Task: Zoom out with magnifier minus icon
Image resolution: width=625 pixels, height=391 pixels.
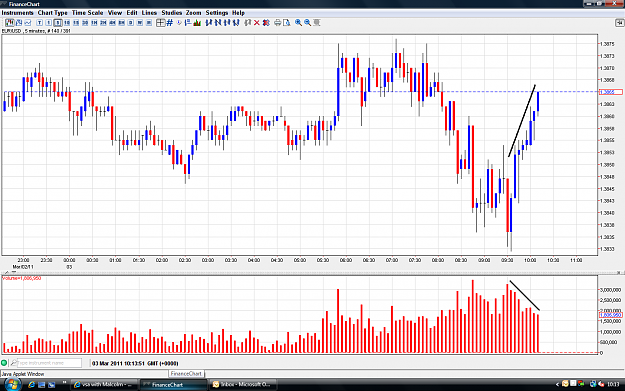Action: [308, 23]
